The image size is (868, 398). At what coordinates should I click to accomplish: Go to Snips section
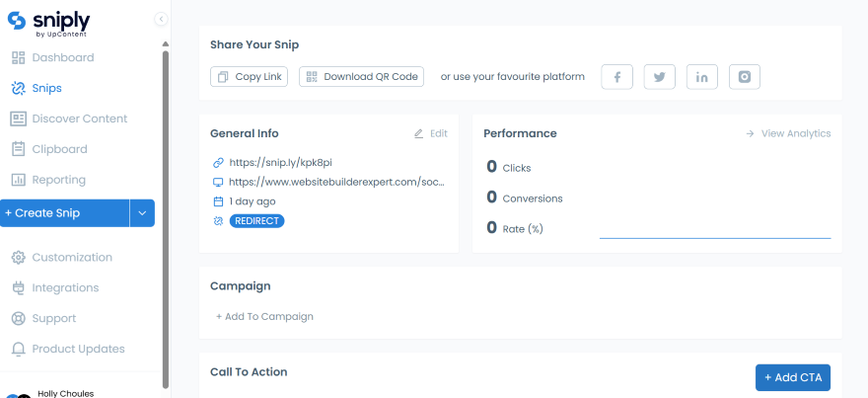point(46,88)
